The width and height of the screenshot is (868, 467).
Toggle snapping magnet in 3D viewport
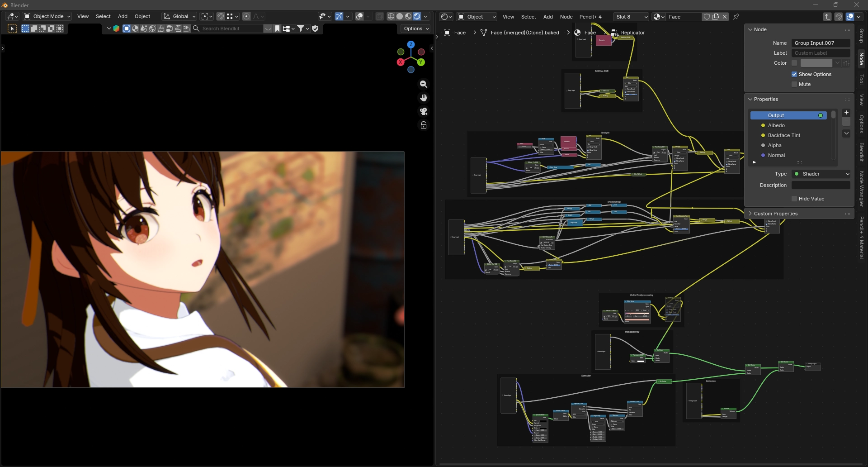tap(221, 16)
